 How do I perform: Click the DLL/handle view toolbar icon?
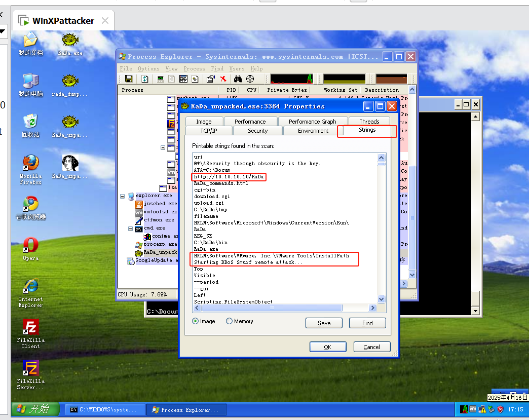195,79
